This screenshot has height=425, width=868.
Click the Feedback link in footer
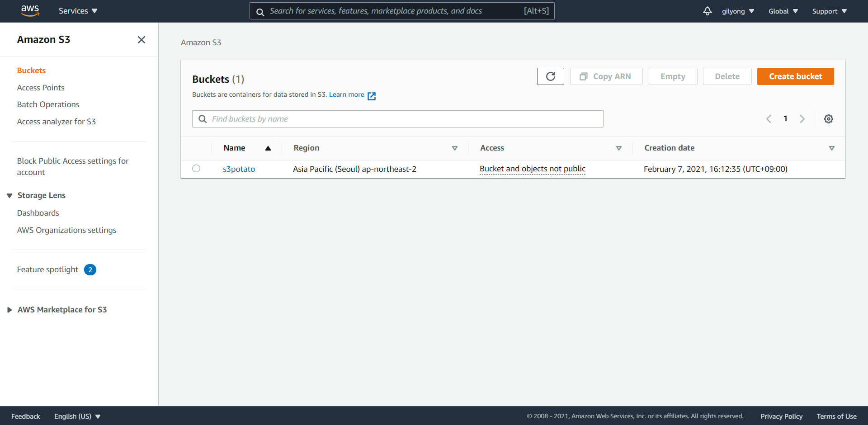[26, 416]
